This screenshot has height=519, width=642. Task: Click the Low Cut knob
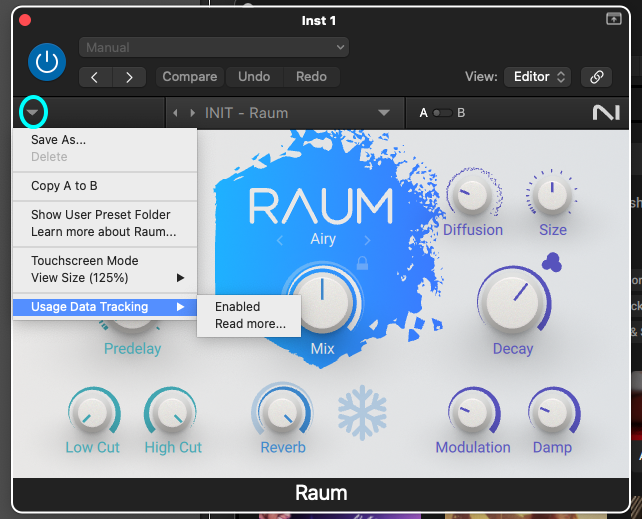[93, 413]
